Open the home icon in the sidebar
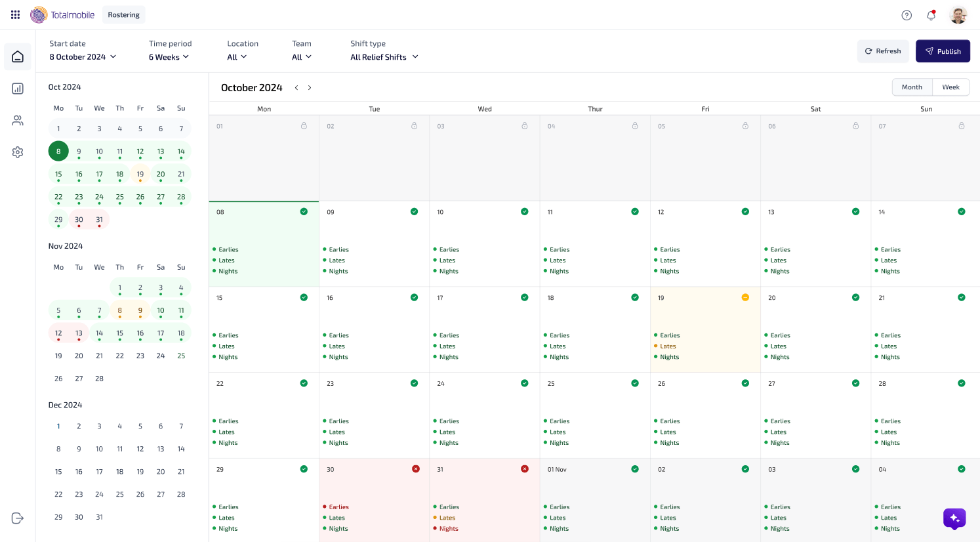980x542 pixels. [17, 56]
